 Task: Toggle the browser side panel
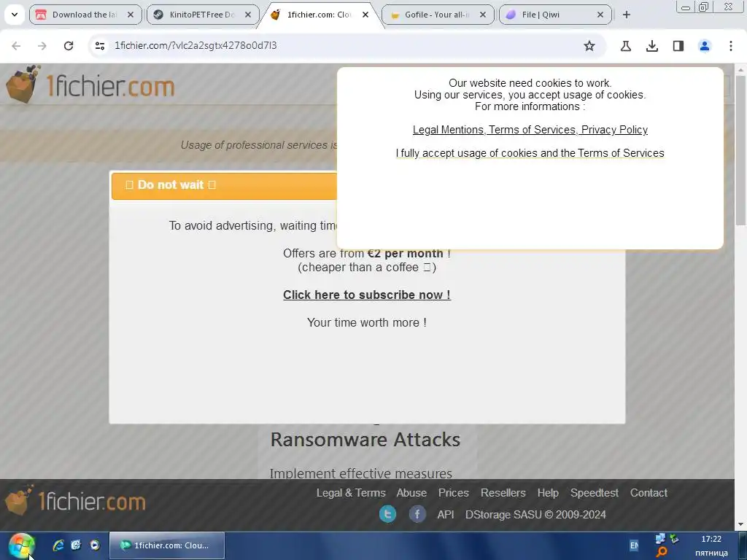(x=678, y=46)
